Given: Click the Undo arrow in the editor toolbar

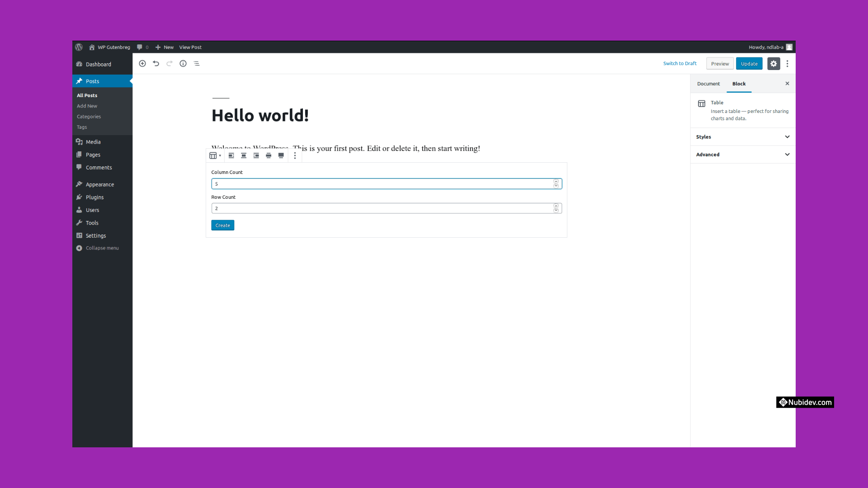Looking at the screenshot, I should pyautogui.click(x=156, y=63).
